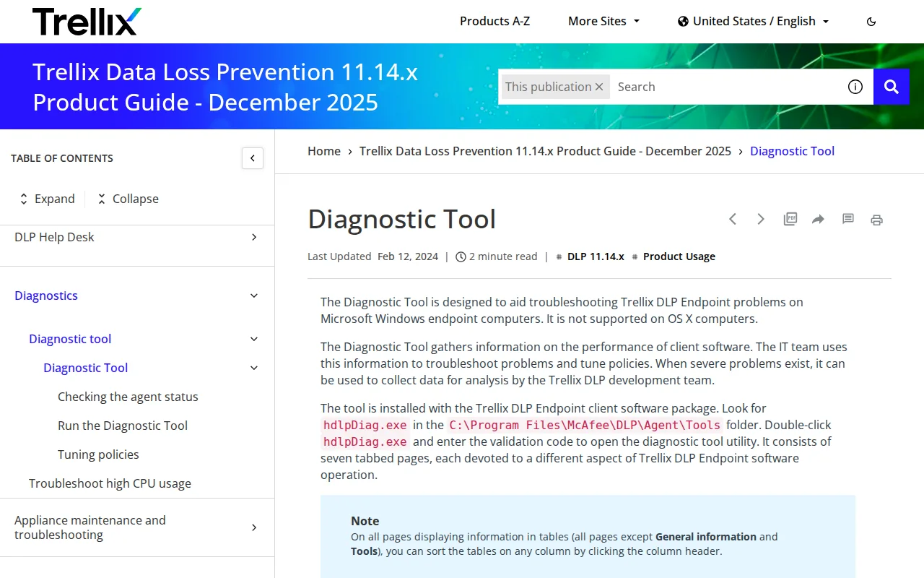Click the DLP 11.14.x tag

click(596, 256)
